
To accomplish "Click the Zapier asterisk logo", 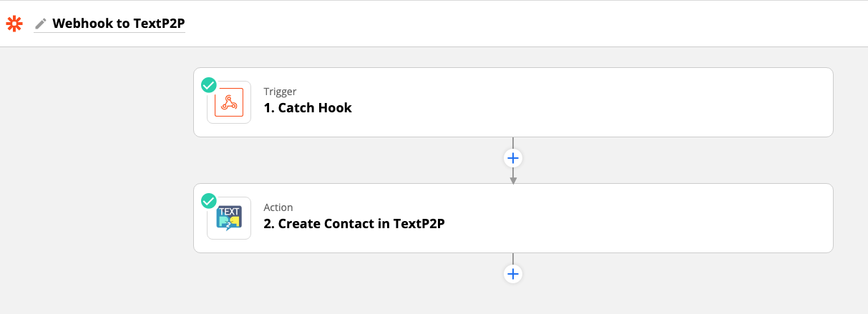I will pos(14,24).
